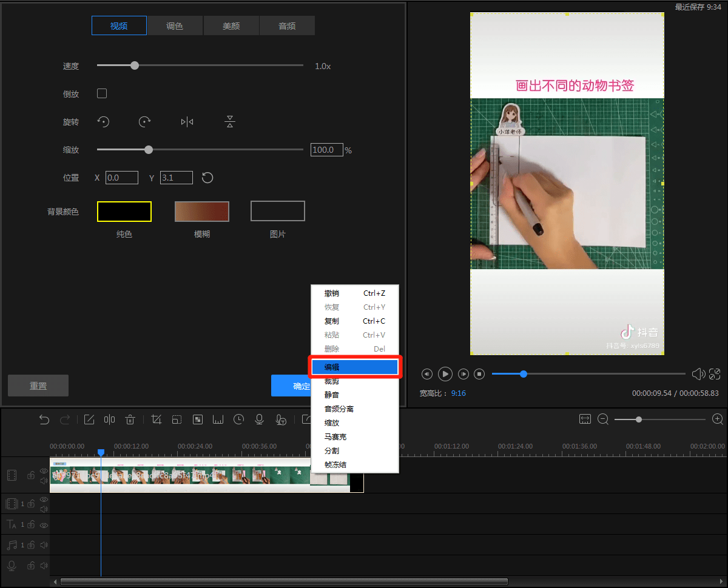The width and height of the screenshot is (728, 588).
Task: Click the play button under preview
Action: click(x=445, y=374)
